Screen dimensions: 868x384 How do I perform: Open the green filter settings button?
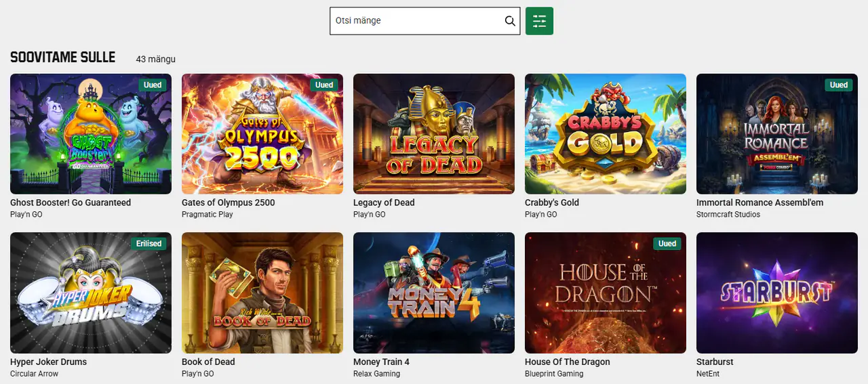(x=539, y=21)
